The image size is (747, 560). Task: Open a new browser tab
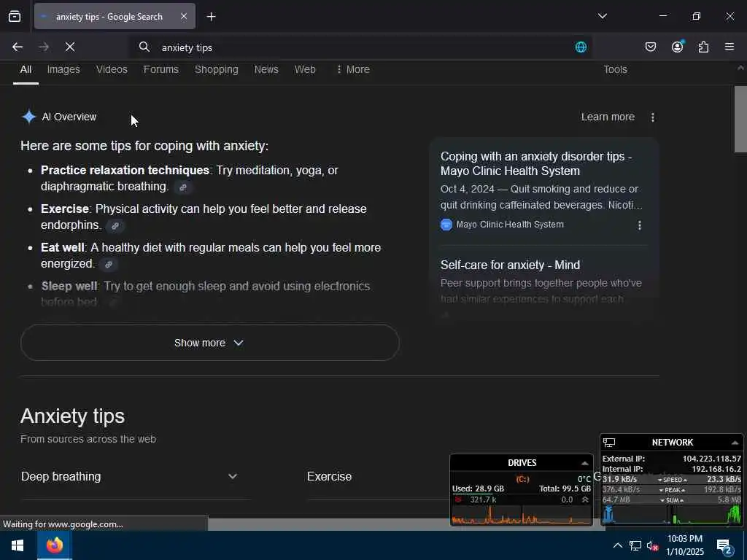211,17
